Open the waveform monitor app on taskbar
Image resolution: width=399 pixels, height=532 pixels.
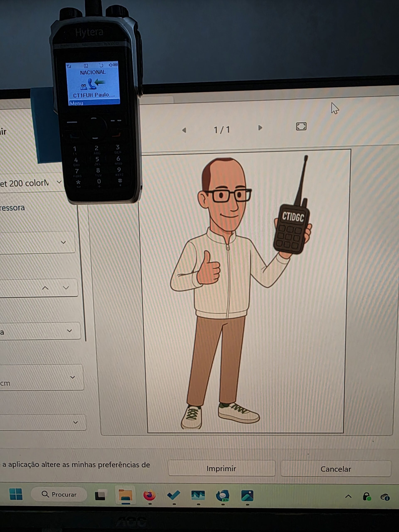pyautogui.click(x=198, y=495)
